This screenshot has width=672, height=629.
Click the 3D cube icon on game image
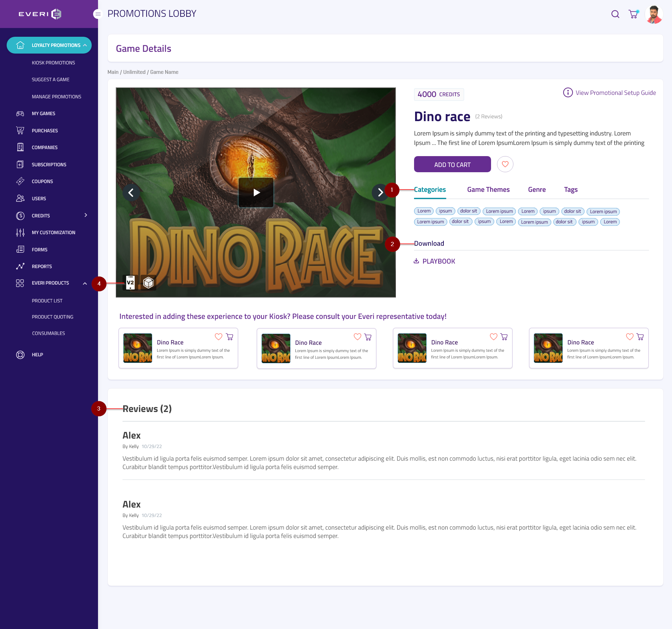[x=148, y=282]
